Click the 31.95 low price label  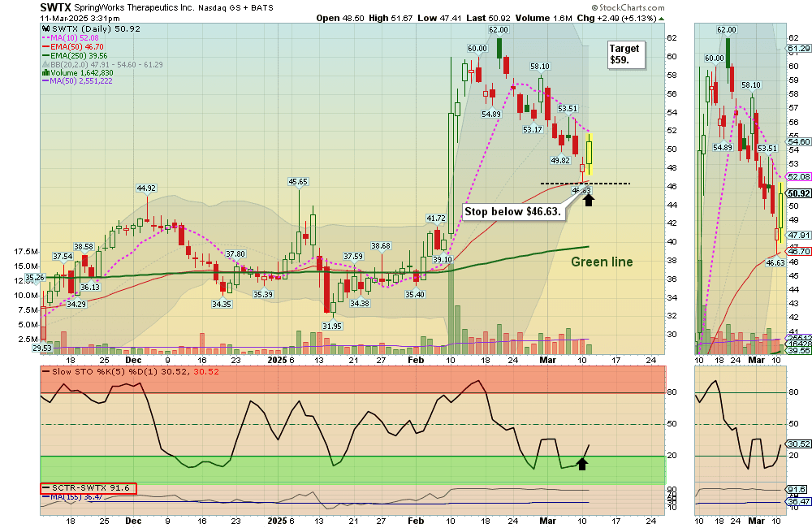click(x=332, y=326)
